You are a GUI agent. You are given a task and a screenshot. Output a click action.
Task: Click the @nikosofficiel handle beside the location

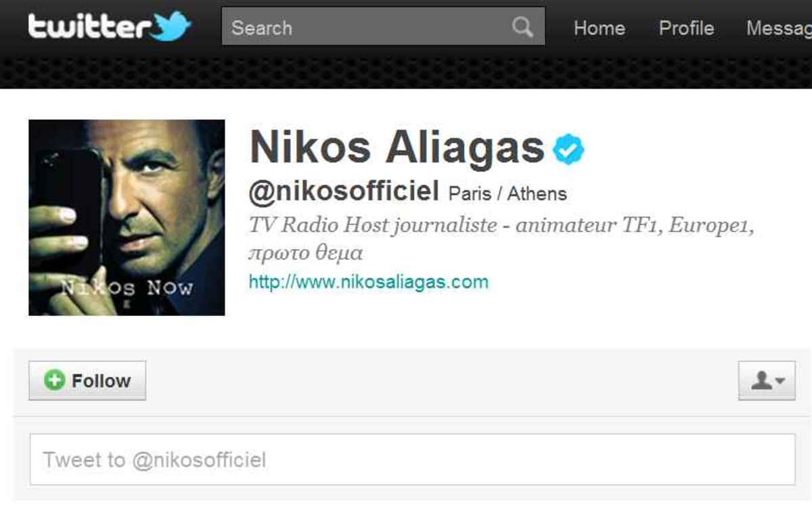(x=344, y=192)
